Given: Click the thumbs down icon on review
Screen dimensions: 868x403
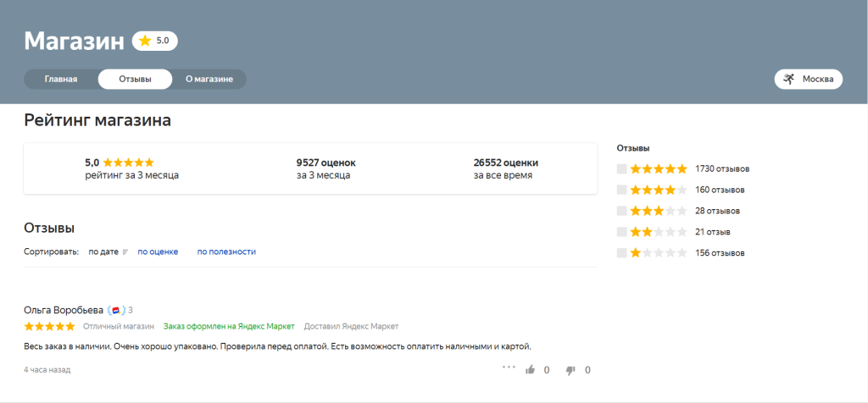Looking at the screenshot, I should (x=570, y=370).
